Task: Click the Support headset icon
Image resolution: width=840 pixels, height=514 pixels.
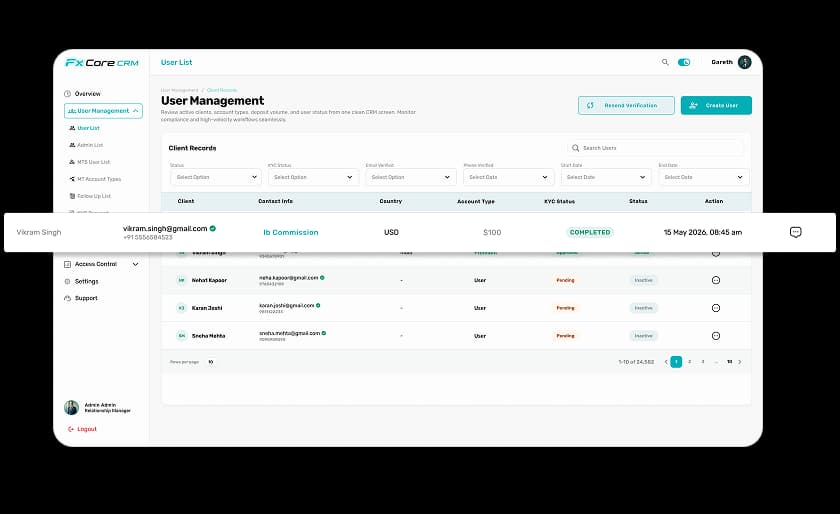Action: (68, 298)
